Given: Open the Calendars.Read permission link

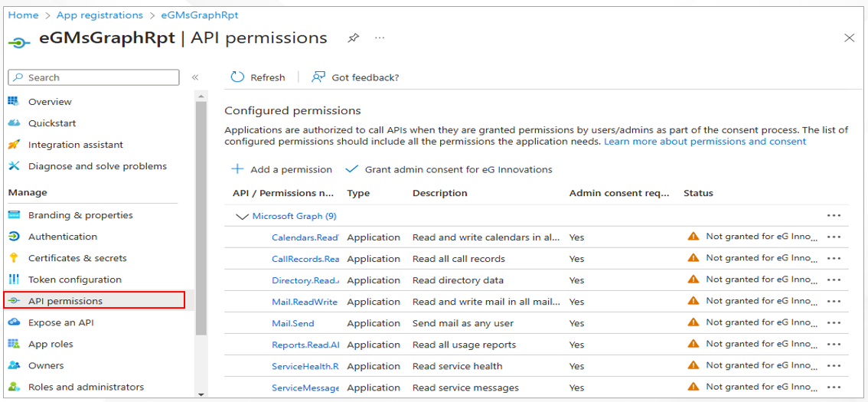Looking at the screenshot, I should 305,237.
